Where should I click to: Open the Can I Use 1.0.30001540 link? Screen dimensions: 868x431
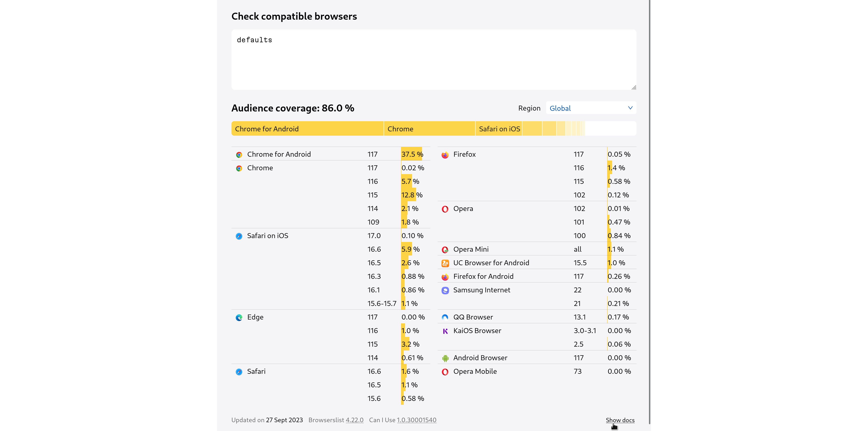(x=416, y=420)
